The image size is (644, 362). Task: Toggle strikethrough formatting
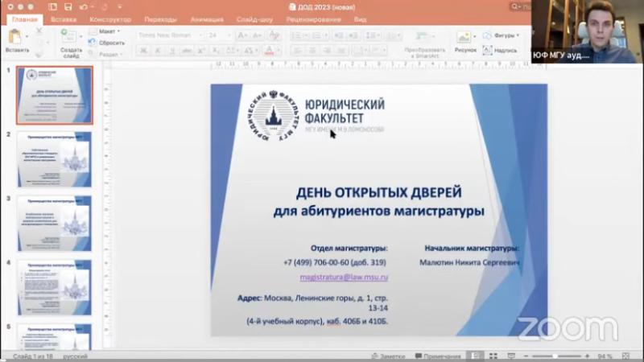click(187, 51)
